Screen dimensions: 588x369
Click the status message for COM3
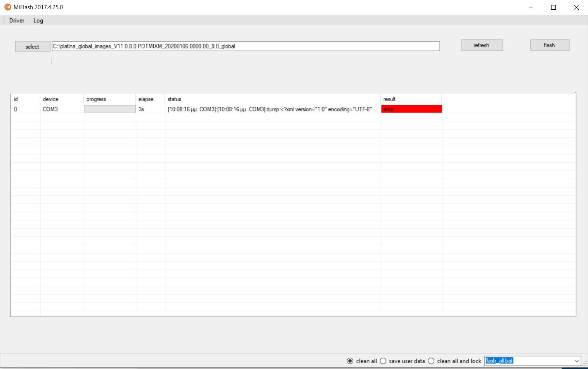[273, 109]
